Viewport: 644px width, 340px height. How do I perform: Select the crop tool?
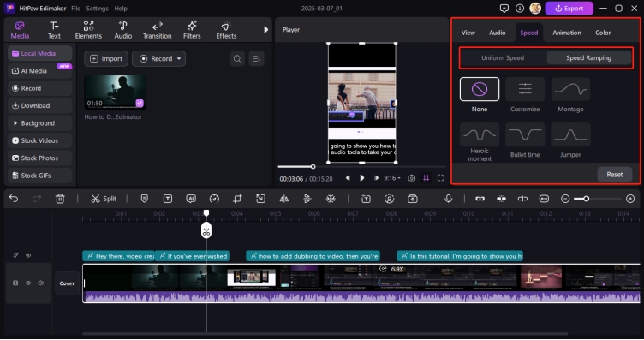(x=237, y=199)
